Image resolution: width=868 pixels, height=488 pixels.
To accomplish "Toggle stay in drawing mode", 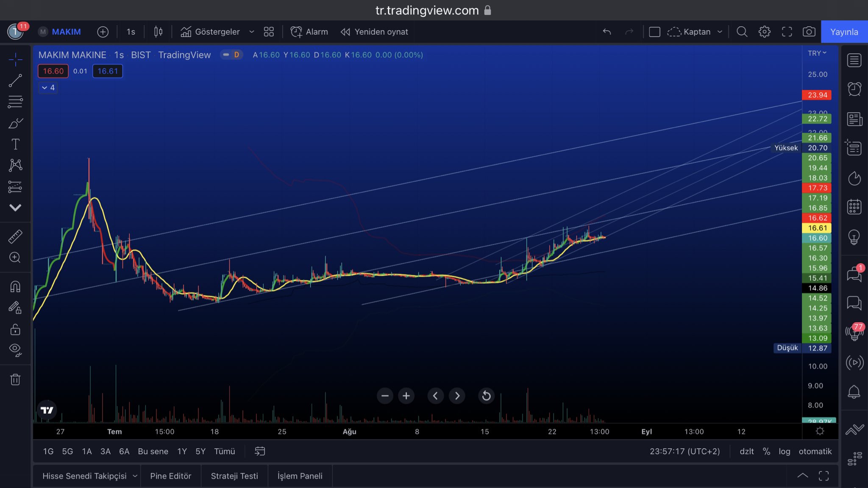I will click(x=15, y=308).
